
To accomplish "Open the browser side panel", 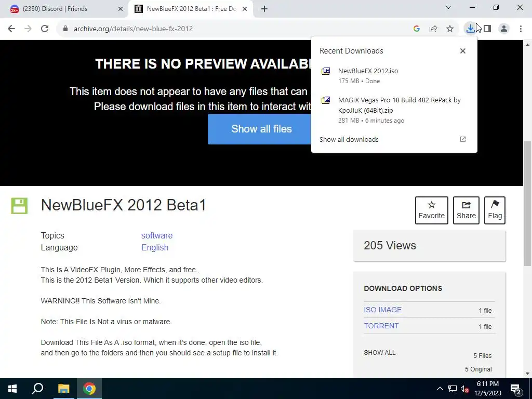I will [487, 29].
